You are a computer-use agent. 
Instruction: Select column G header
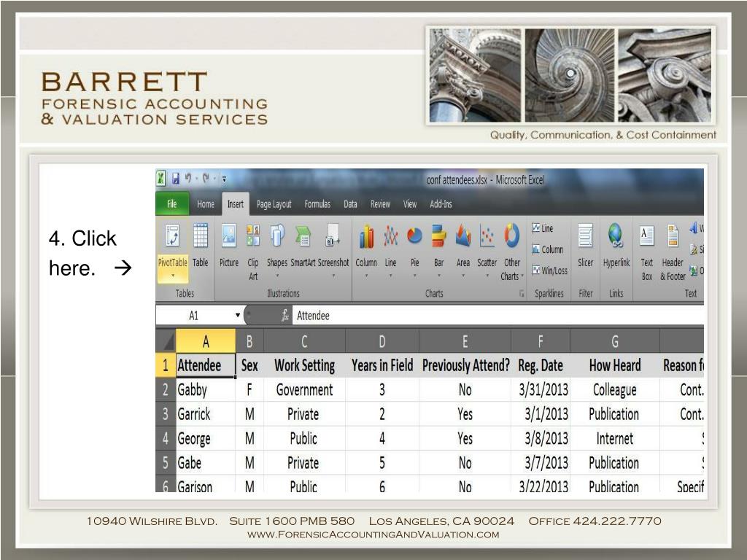click(614, 341)
